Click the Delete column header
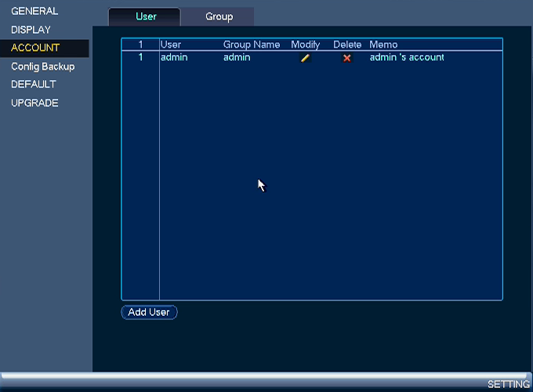Viewport: 533px width, 392px height. click(x=347, y=45)
